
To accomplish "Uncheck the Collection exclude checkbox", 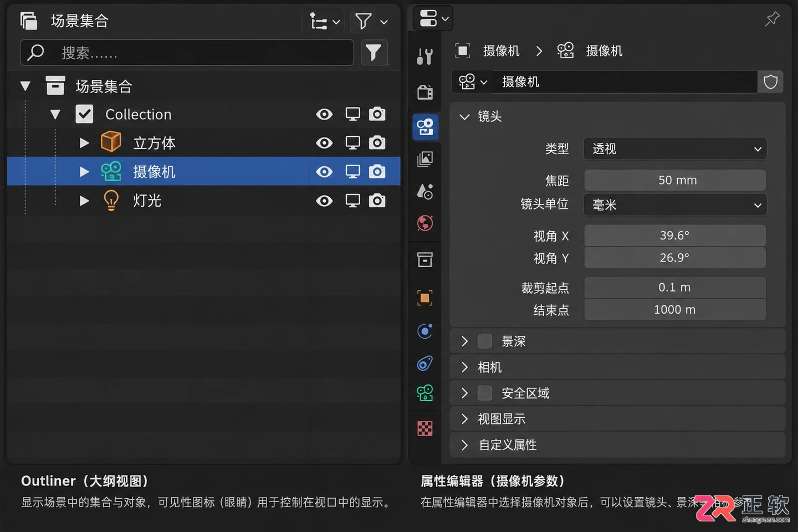I will pos(84,114).
